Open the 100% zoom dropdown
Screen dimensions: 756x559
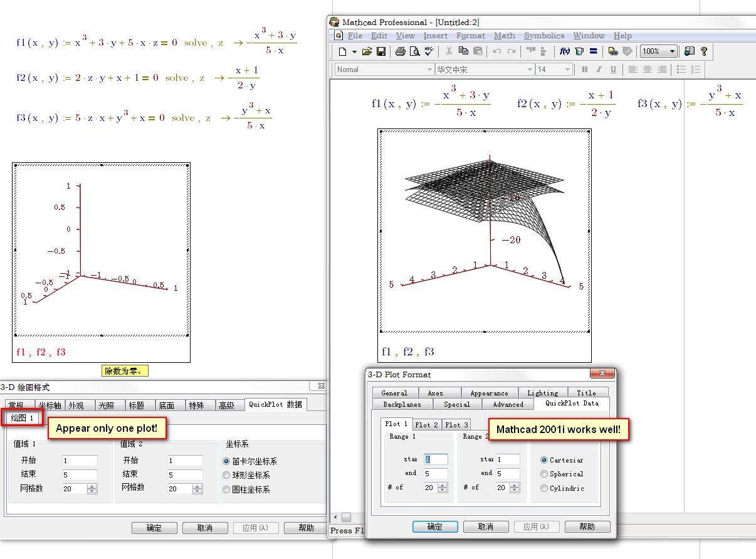pos(672,51)
